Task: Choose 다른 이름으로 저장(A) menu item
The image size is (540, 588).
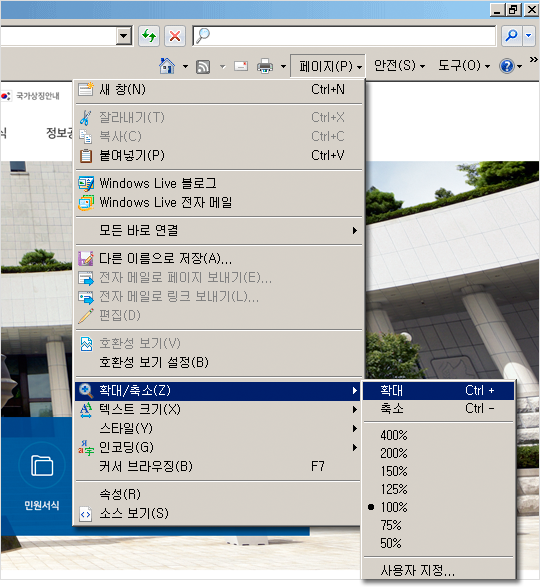Action: tap(219, 258)
